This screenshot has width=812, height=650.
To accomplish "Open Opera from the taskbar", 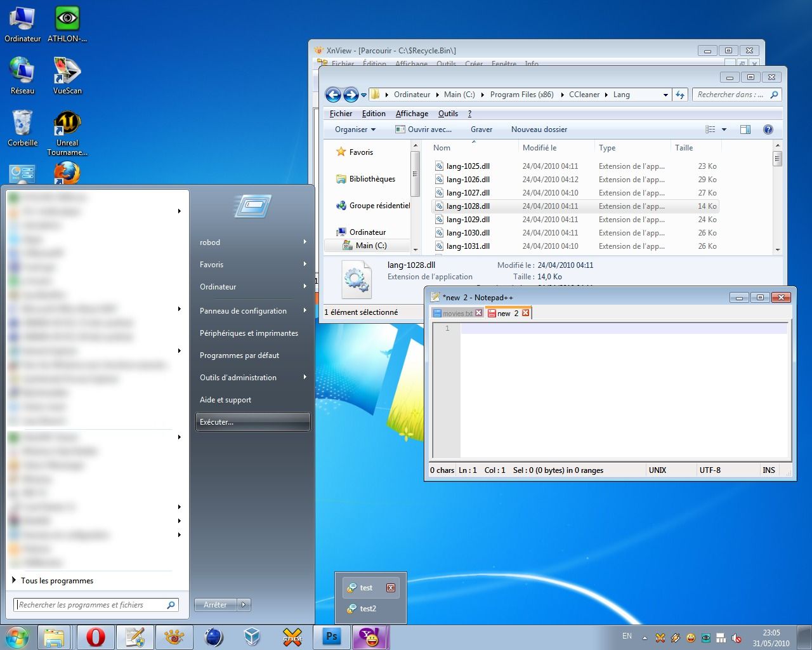I will (x=96, y=637).
